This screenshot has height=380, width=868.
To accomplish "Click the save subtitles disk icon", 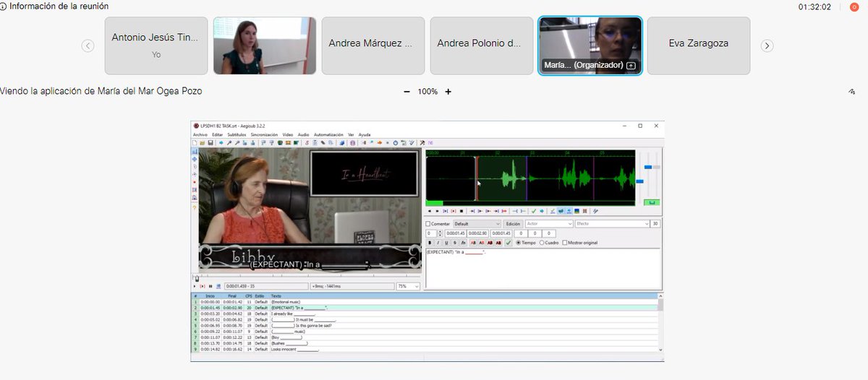I will pos(210,143).
